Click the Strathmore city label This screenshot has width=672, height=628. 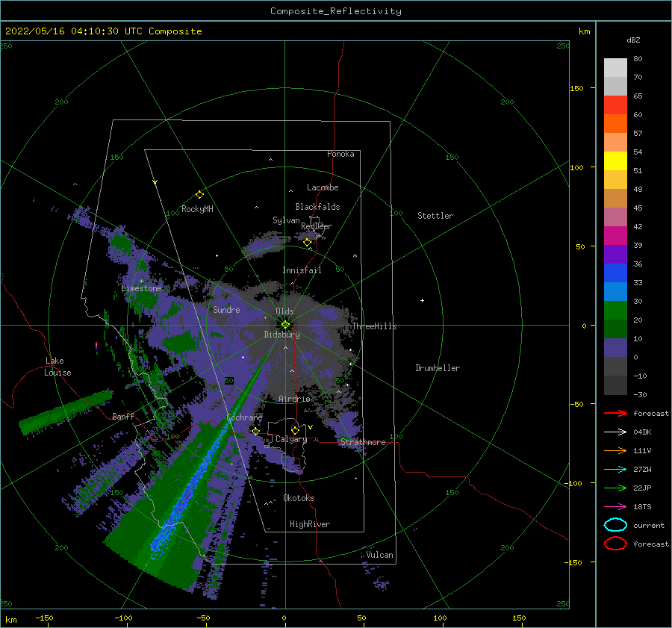pos(363,442)
